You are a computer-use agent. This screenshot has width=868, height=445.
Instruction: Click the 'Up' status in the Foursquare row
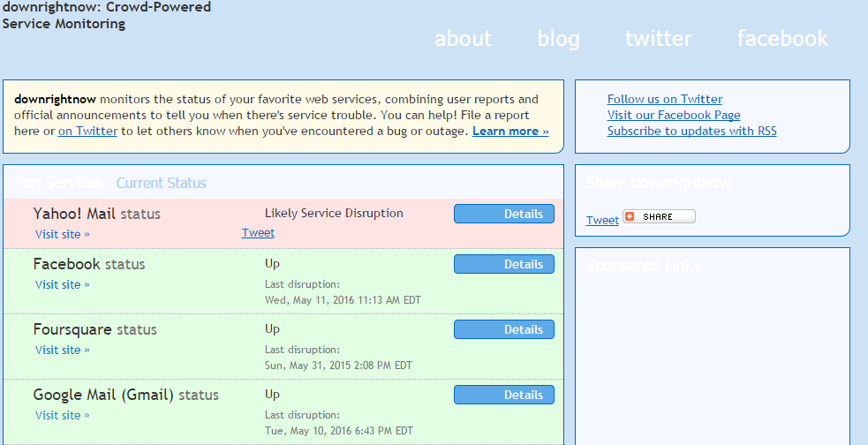pos(272,329)
